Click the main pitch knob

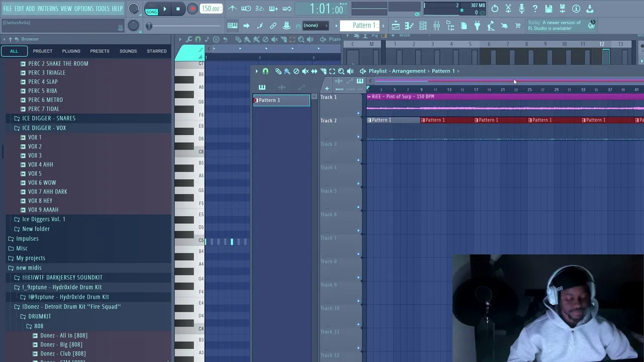pyautogui.click(x=133, y=26)
